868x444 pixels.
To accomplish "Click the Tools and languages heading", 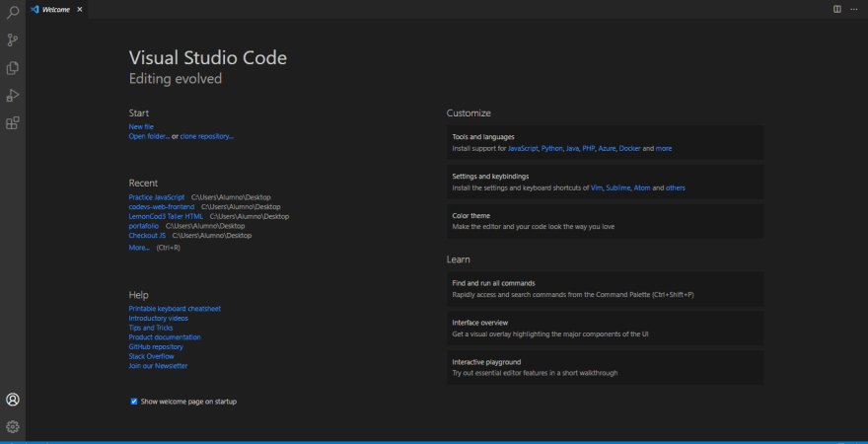I will point(483,137).
